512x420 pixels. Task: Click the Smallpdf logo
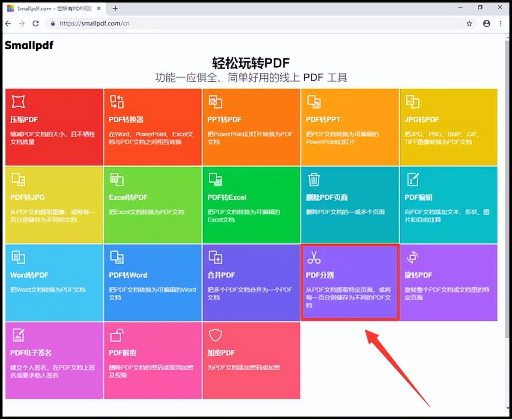pyautogui.click(x=28, y=44)
